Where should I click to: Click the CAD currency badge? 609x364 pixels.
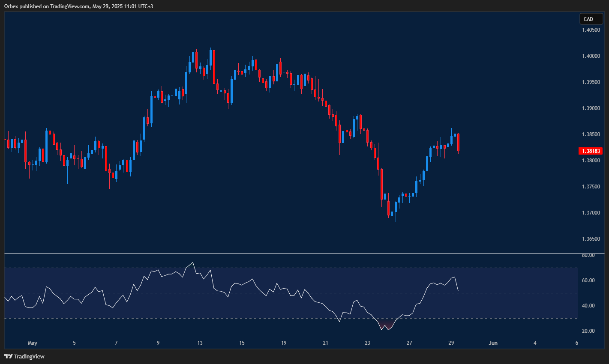coord(591,19)
